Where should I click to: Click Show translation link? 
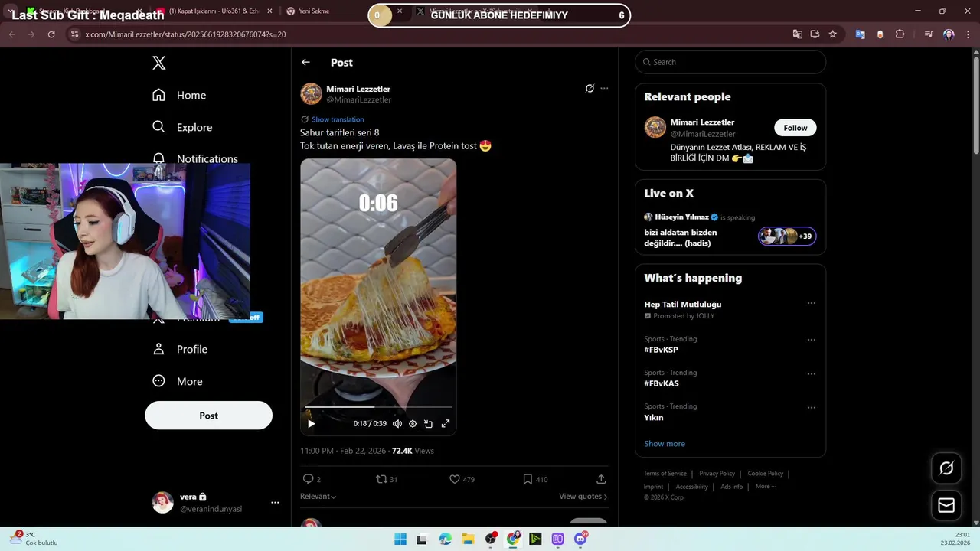click(338, 119)
